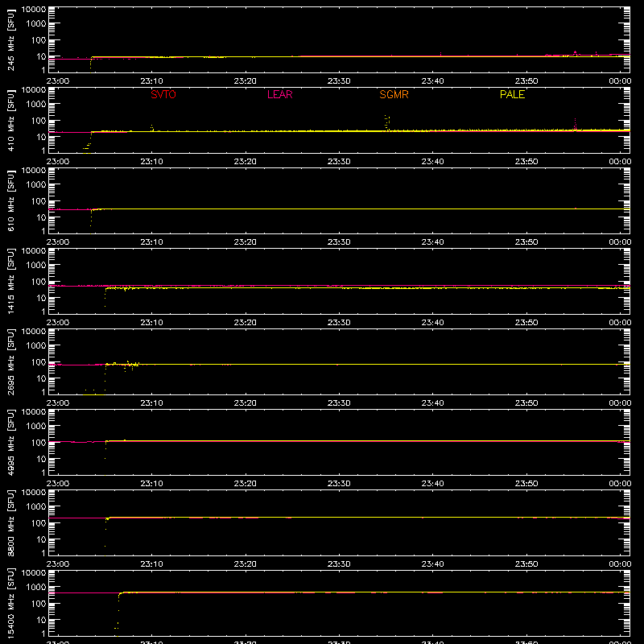Screen dimensions: 644x644
Task: Select the 1415 MHz [SFU] axis title
Action: 10,281
